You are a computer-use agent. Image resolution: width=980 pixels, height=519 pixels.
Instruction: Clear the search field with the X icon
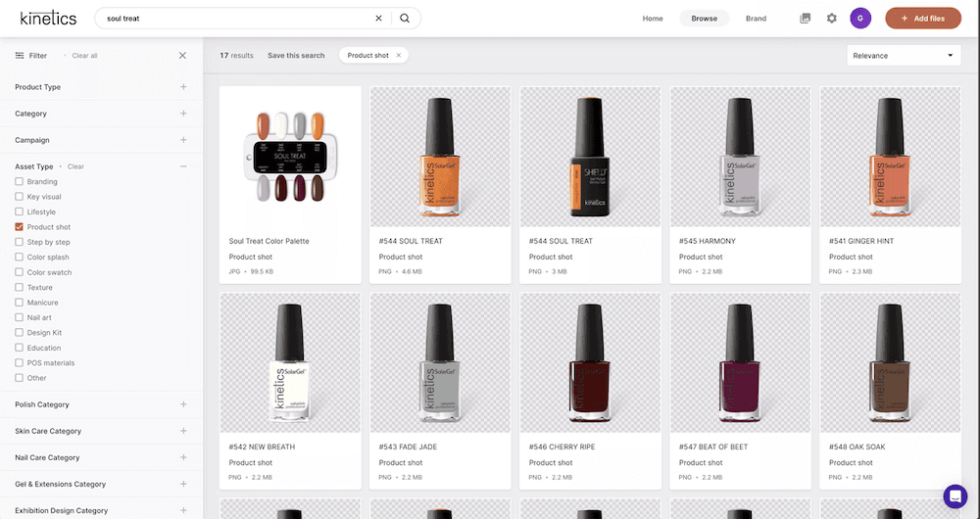tap(378, 18)
